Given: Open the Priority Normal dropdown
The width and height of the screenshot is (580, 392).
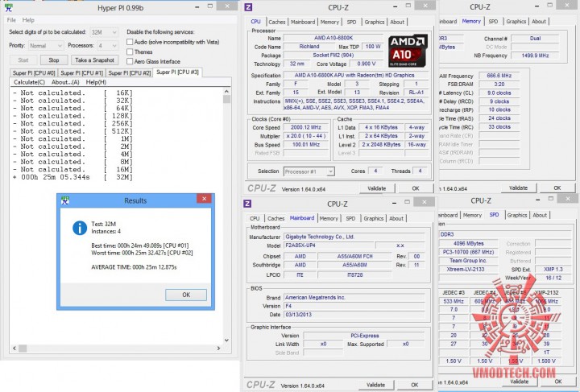Looking at the screenshot, I should click(x=46, y=46).
